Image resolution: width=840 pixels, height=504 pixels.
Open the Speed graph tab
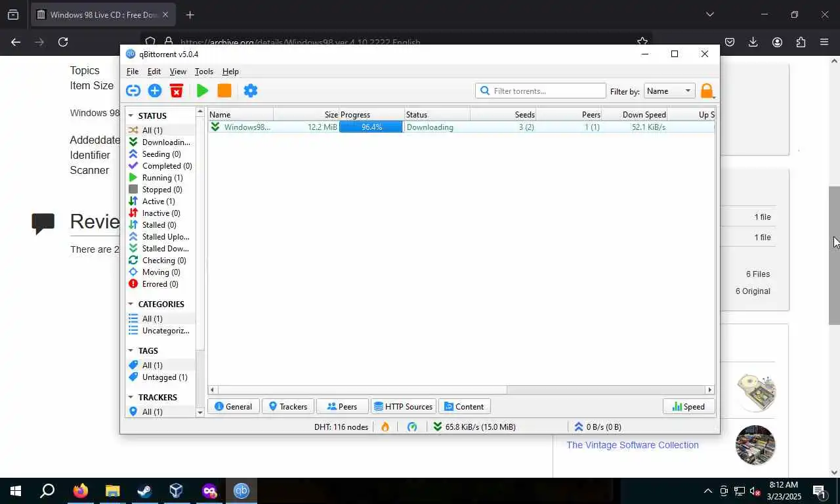688,406
